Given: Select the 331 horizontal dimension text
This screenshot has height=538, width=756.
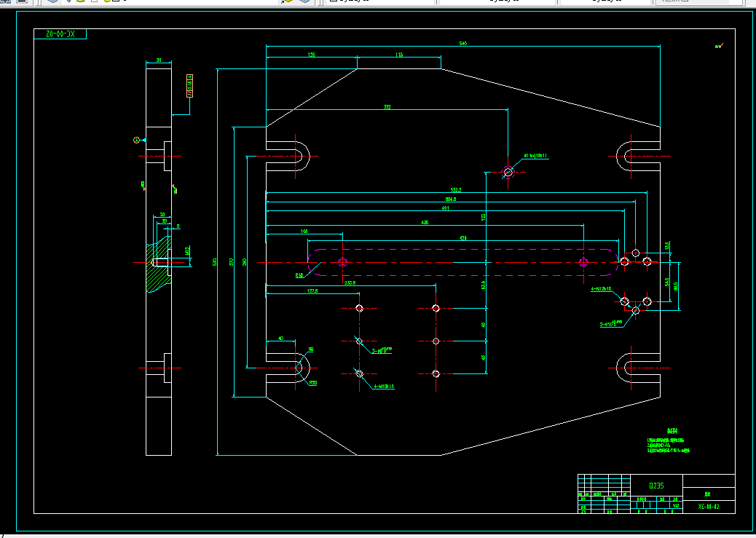Looking at the screenshot, I should pyautogui.click(x=387, y=107).
